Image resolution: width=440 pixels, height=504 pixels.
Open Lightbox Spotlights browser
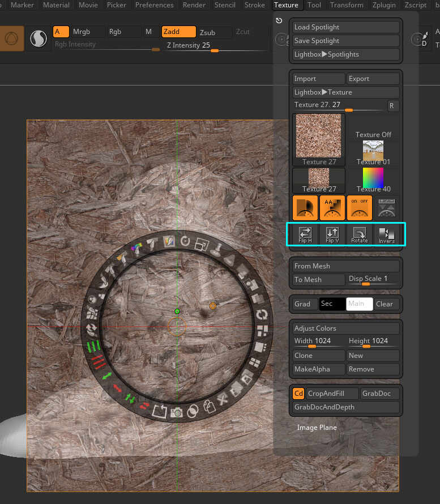tap(345, 54)
